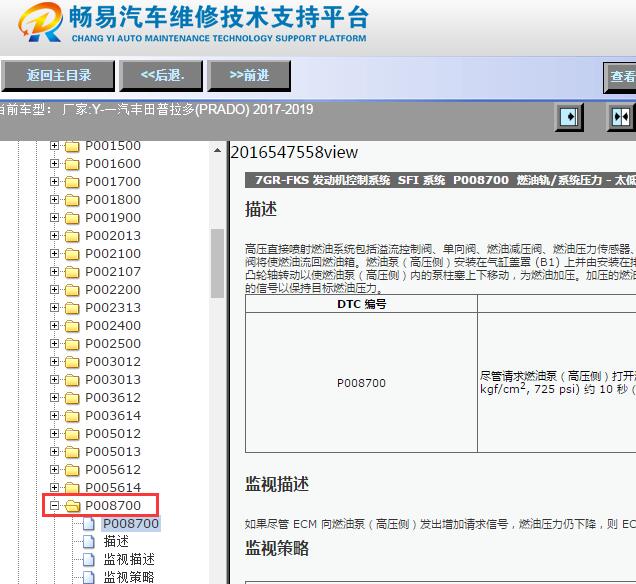Click the P008700 cell in DTC table
The height and width of the screenshot is (584, 636).
pyautogui.click(x=361, y=382)
